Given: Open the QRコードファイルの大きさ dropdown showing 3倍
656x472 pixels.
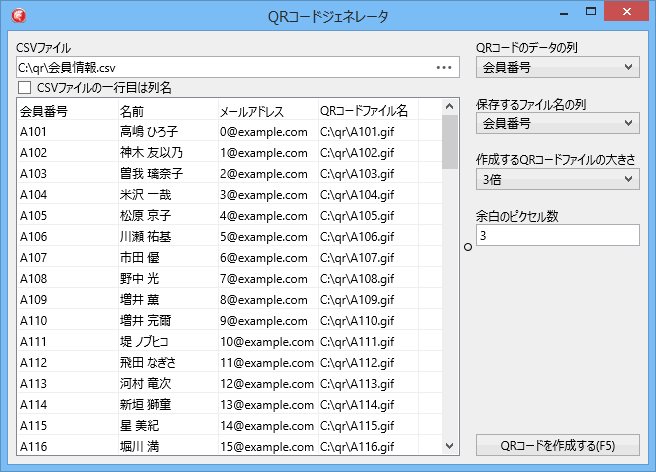Looking at the screenshot, I should [557, 179].
